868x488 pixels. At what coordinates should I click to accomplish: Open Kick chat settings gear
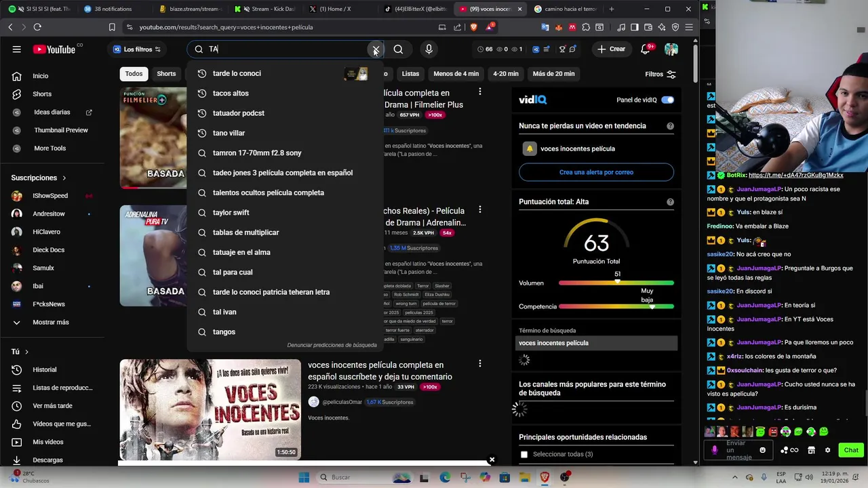(827, 450)
